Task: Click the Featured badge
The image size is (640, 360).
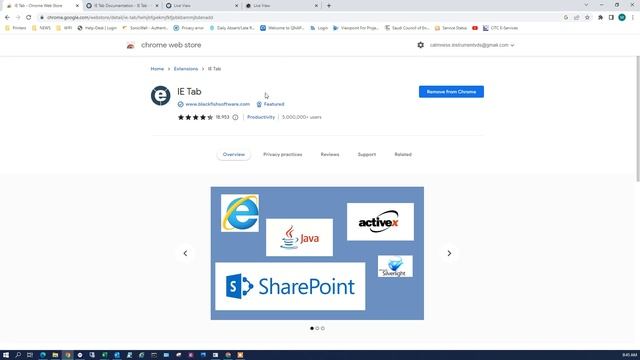Action: pyautogui.click(x=270, y=104)
